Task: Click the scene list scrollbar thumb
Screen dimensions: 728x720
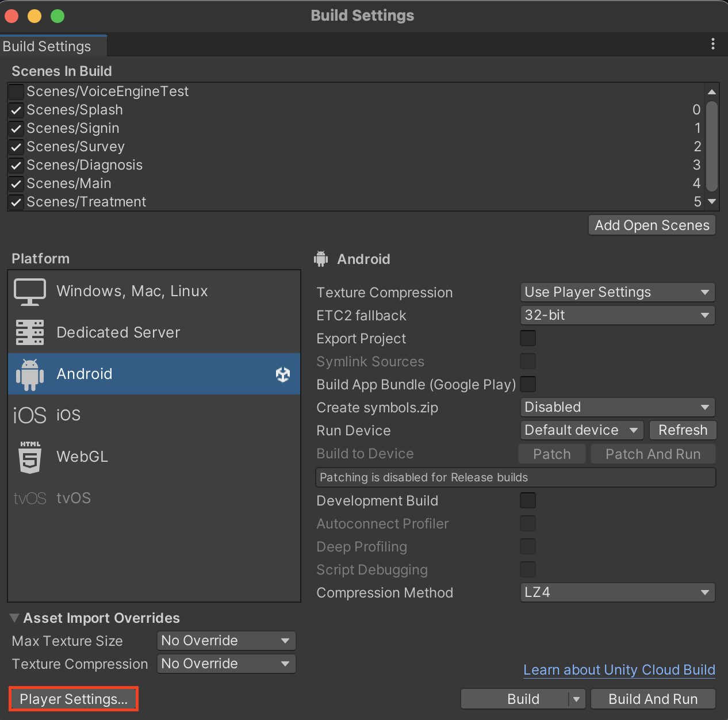Action: (712, 146)
